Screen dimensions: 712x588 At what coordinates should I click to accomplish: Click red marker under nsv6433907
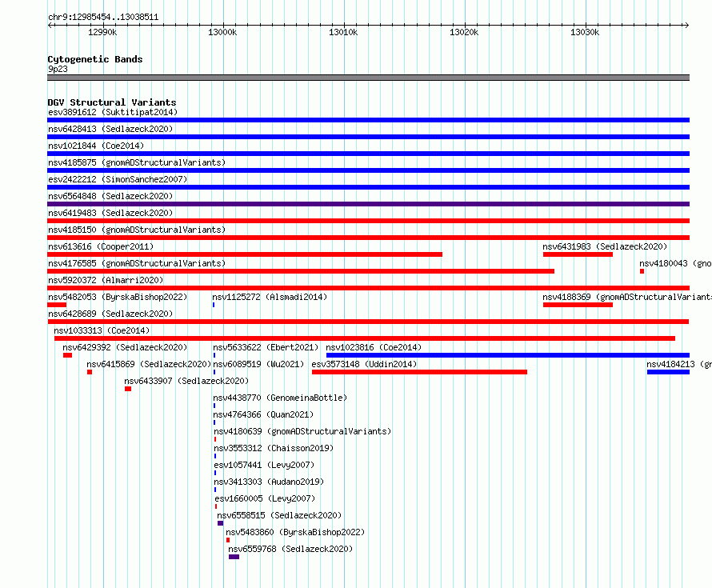point(128,389)
